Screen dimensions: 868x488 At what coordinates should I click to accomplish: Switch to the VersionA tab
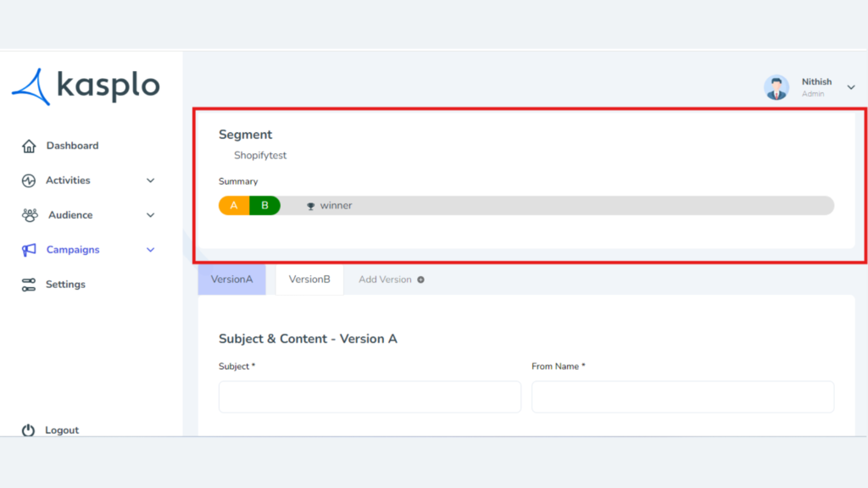(232, 280)
